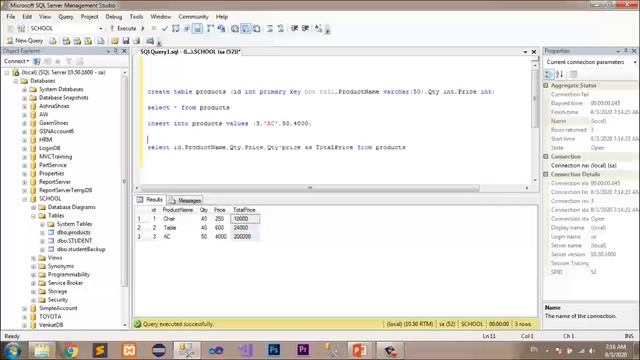
Task: Select the dbo.STUDENT table
Action: [x=74, y=241]
